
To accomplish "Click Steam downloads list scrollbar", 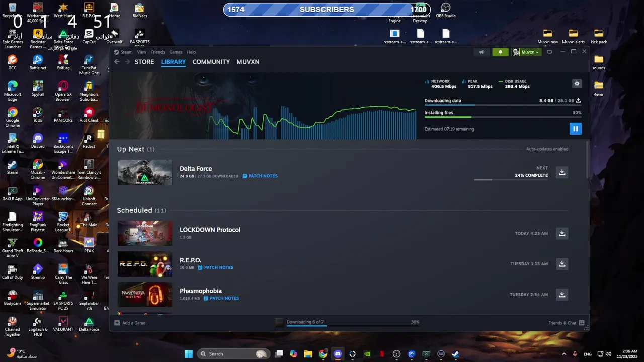I will coord(587,160).
